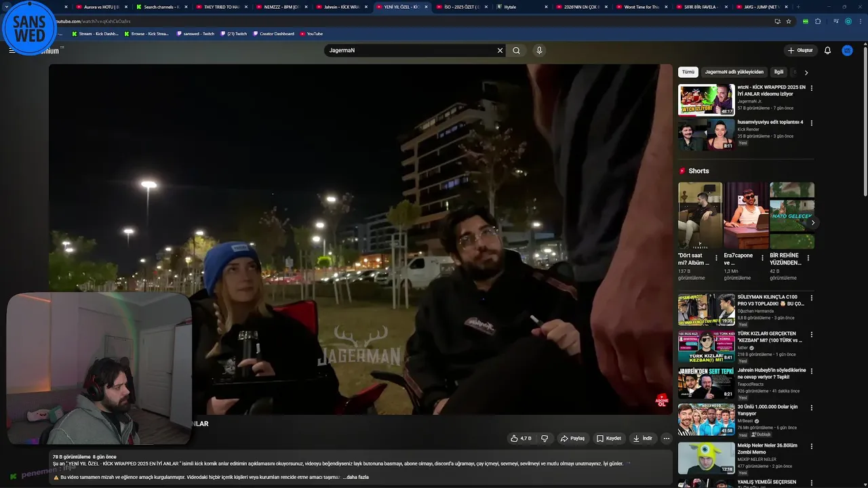
Task: Open options for Jahrein Hubeyb'in video
Action: click(x=812, y=371)
